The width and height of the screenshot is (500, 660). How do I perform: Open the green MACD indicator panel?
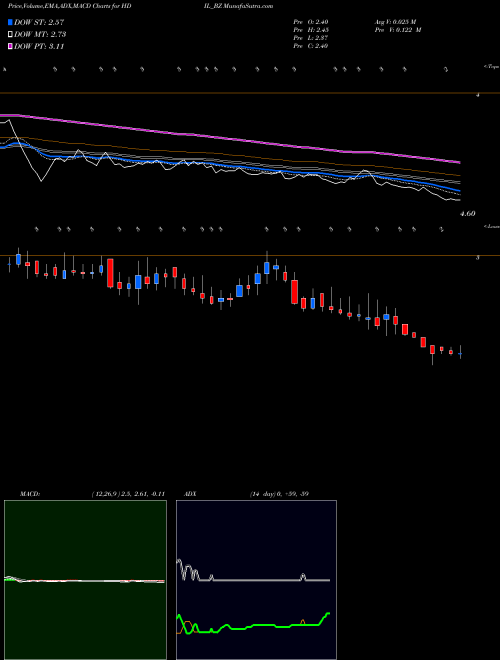point(85,580)
